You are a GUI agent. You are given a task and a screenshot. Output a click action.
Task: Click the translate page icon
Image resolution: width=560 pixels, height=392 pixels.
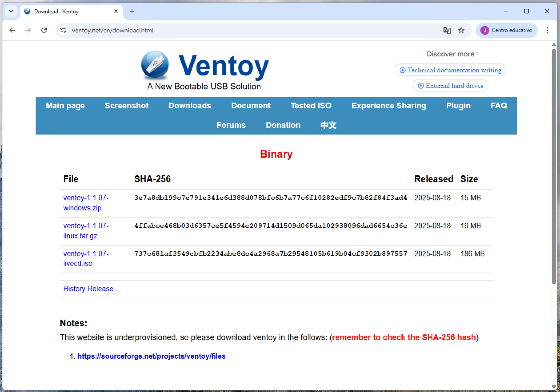[447, 30]
